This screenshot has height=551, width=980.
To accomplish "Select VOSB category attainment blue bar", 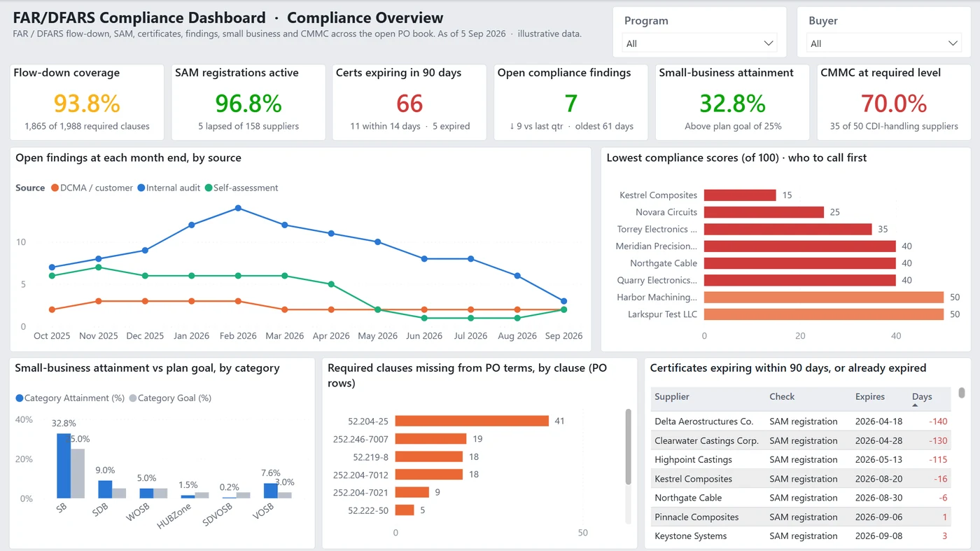I will coord(271,491).
